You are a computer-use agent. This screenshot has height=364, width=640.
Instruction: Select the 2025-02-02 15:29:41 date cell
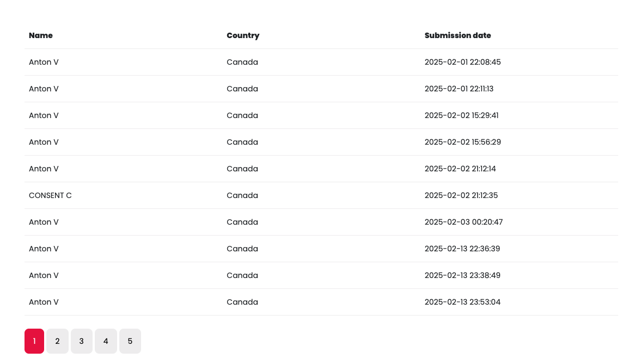(x=461, y=115)
